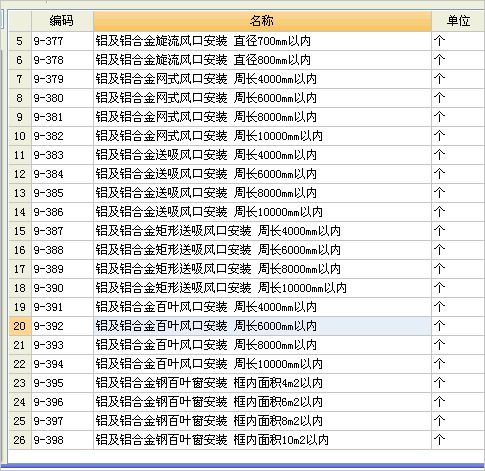Select 铝及铝合金矩形送吸风口安装 周长4000mm以内
485x471 pixels.
(x=262, y=231)
